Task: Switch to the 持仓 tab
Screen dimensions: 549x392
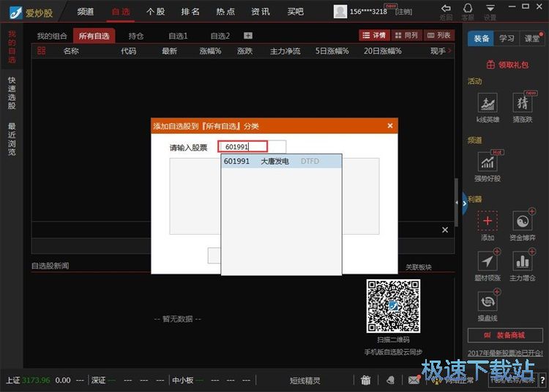Action: click(136, 36)
